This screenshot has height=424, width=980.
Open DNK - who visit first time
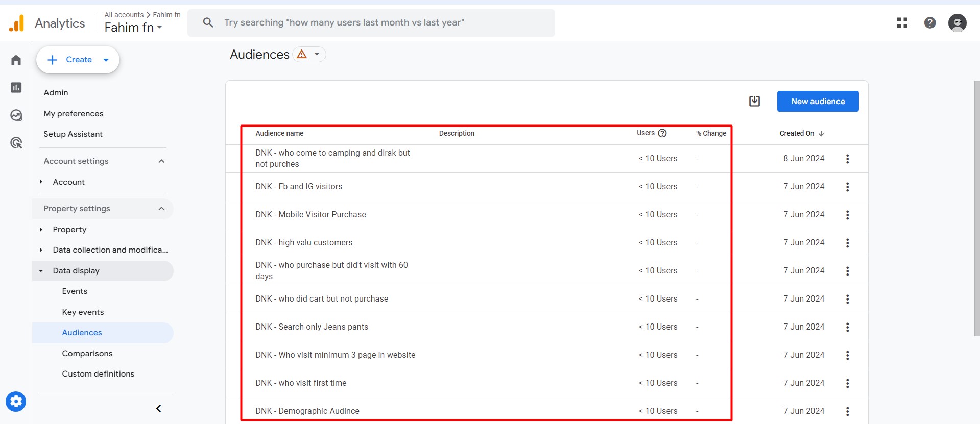pos(301,383)
